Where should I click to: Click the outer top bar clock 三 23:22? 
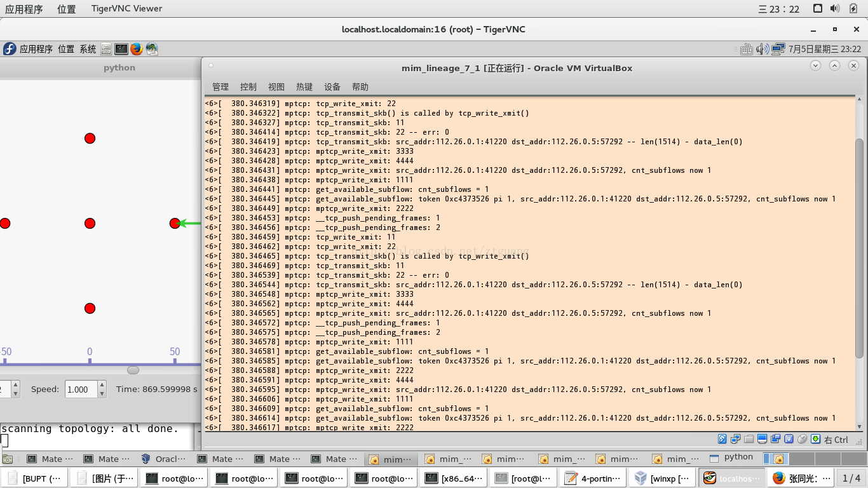(779, 9)
